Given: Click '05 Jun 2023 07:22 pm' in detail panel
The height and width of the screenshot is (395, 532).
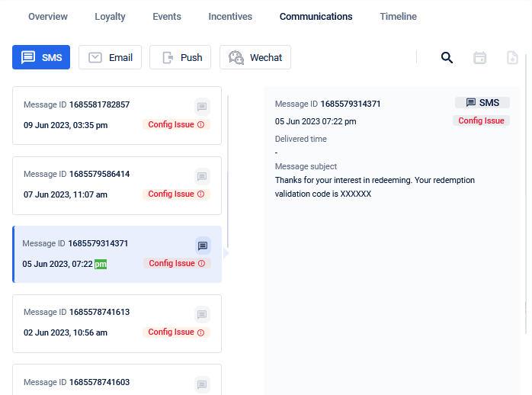Looking at the screenshot, I should (316, 121).
